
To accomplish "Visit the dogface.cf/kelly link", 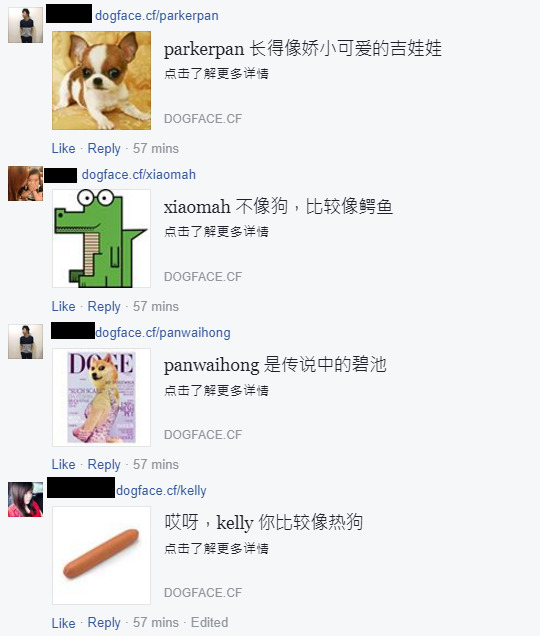I will coord(161,491).
